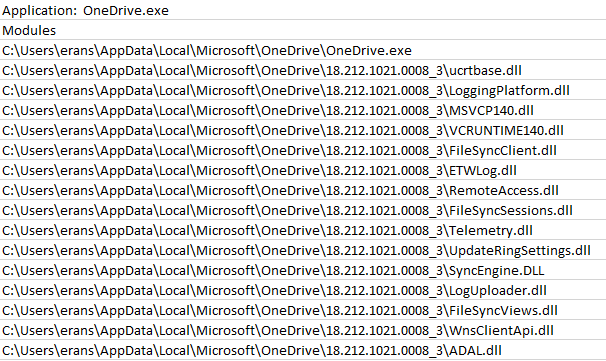Click the UpdateRingSettings.dll path cell
The width and height of the screenshot is (606, 361).
[x=303, y=250]
